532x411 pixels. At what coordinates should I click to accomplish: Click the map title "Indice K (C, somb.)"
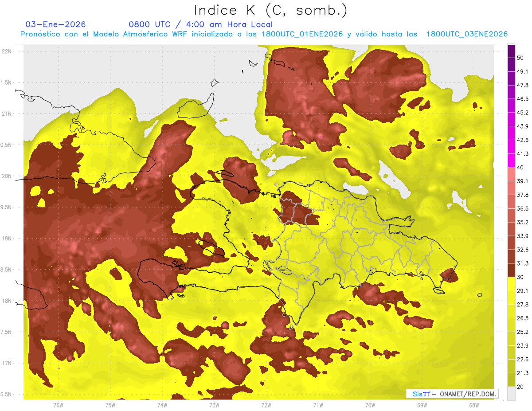pyautogui.click(x=270, y=10)
